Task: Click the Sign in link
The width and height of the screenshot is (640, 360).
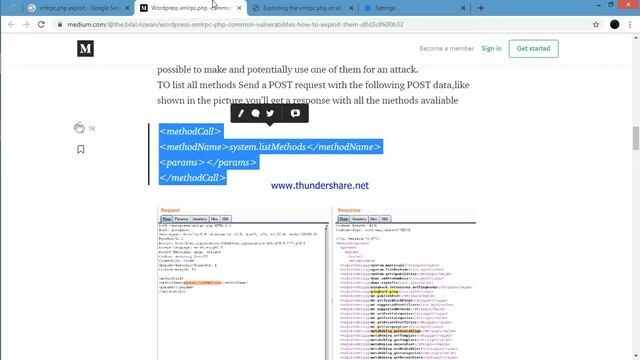Action: 491,49
